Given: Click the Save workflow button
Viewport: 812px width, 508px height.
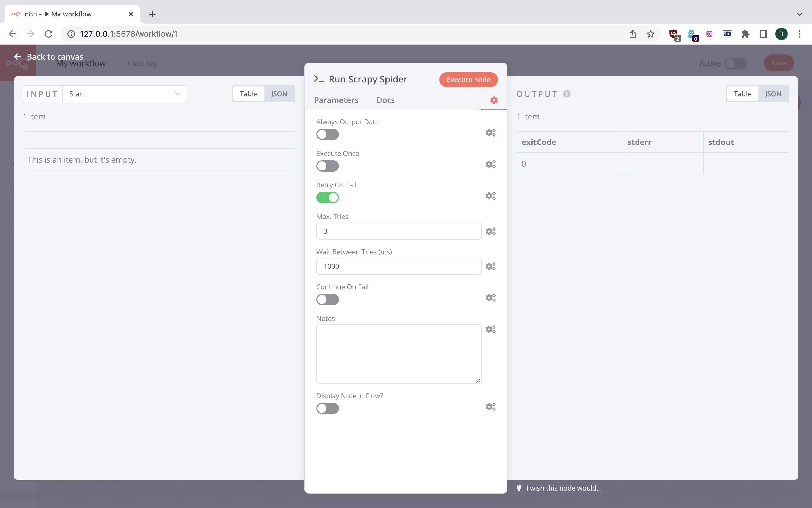Looking at the screenshot, I should pyautogui.click(x=779, y=63).
